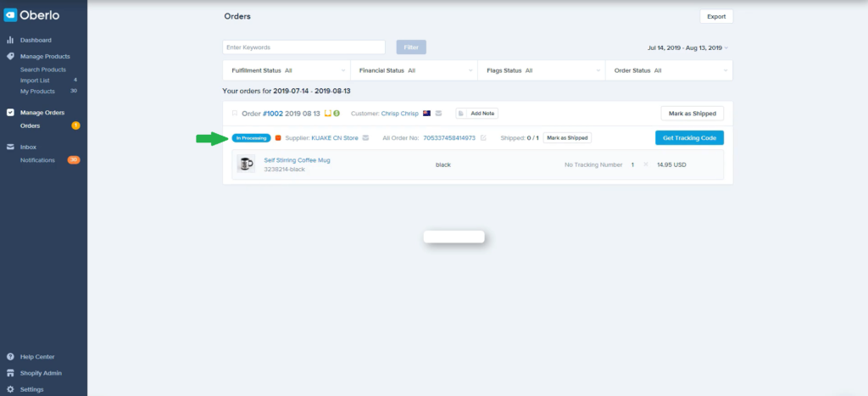
Task: Click the Add Note button
Action: click(x=477, y=114)
